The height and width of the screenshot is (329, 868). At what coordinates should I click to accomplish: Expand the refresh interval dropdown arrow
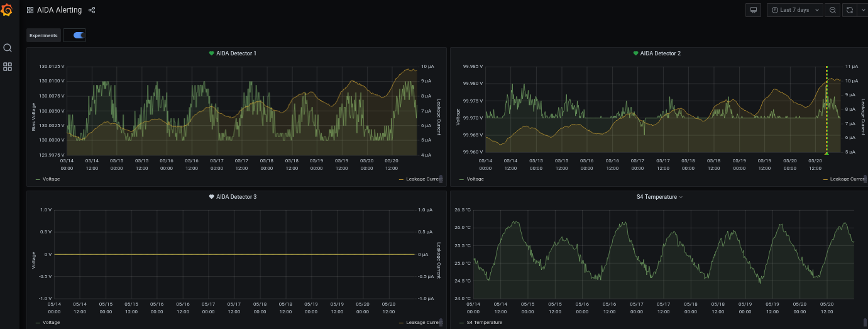coord(862,10)
